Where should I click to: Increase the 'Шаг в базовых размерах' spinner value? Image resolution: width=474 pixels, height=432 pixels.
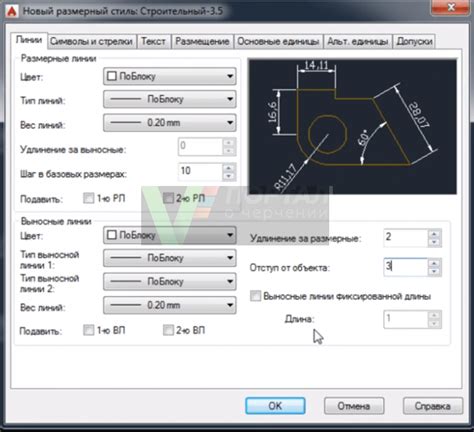point(229,168)
